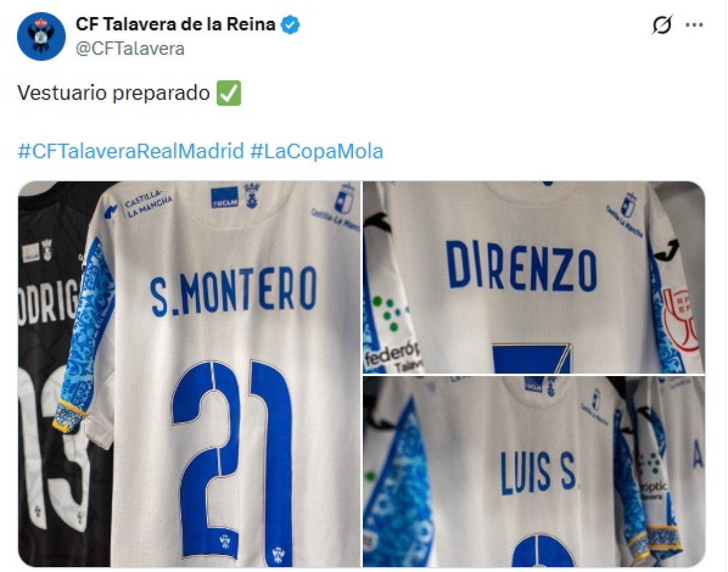View the S.MONTERO shirt photo
Screen dimensions: 728x572
[x=189, y=374]
